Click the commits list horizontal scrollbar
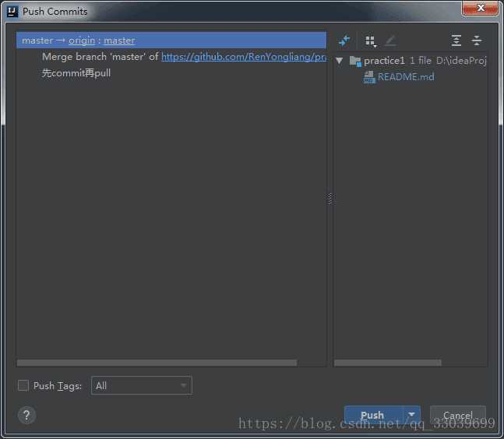 (157, 363)
